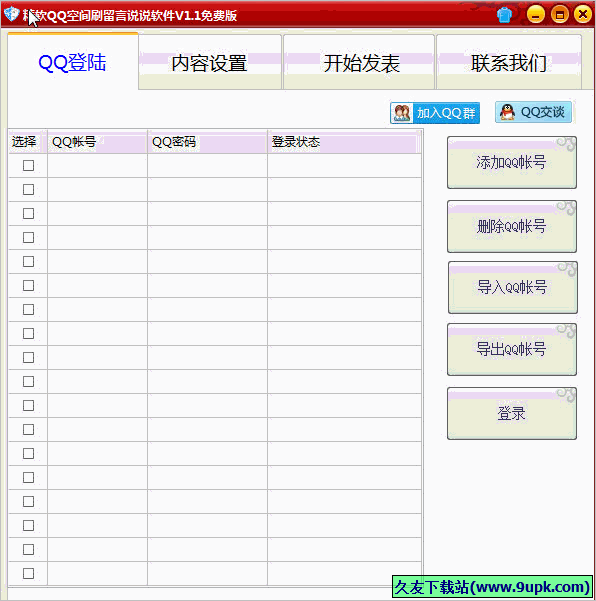Click the 导出QQ帐号 button

click(x=512, y=349)
